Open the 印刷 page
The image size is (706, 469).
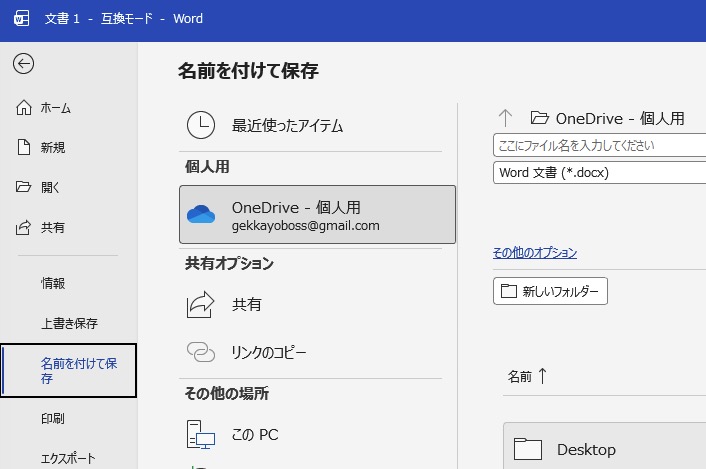pyautogui.click(x=53, y=419)
